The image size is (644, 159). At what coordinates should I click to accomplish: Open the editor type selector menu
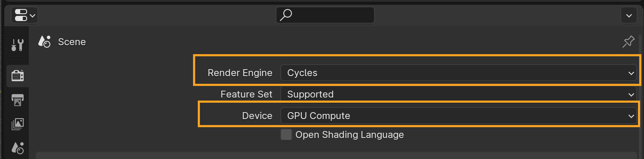(x=24, y=15)
